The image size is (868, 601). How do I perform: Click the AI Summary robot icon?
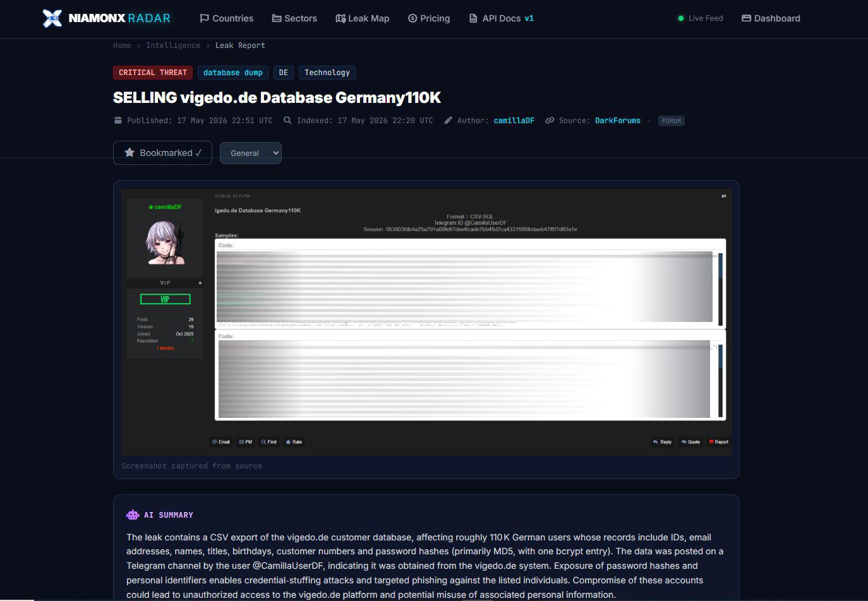(132, 515)
